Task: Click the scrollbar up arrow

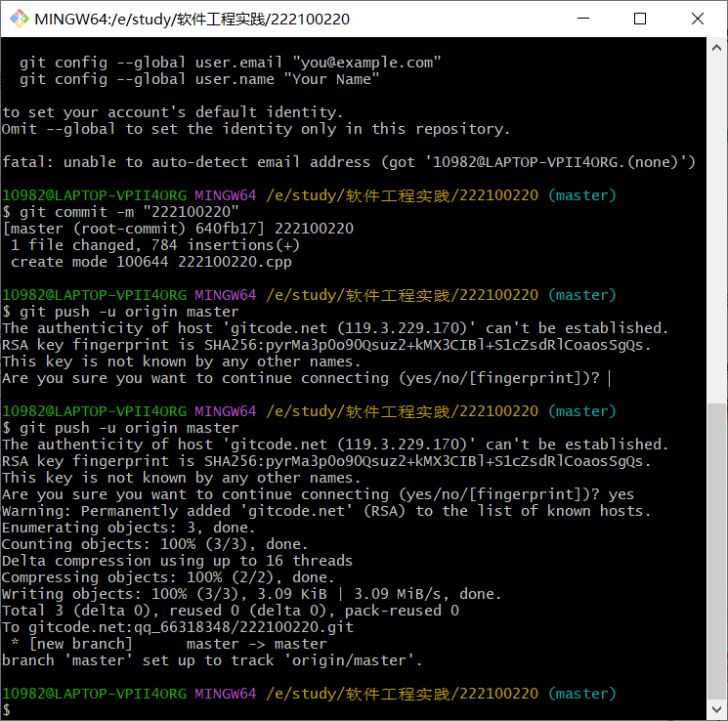Action: point(716,48)
